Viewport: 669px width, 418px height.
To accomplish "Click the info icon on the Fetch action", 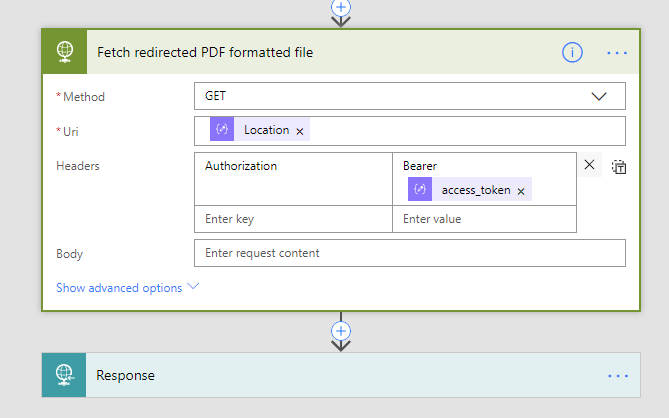I will [x=572, y=52].
